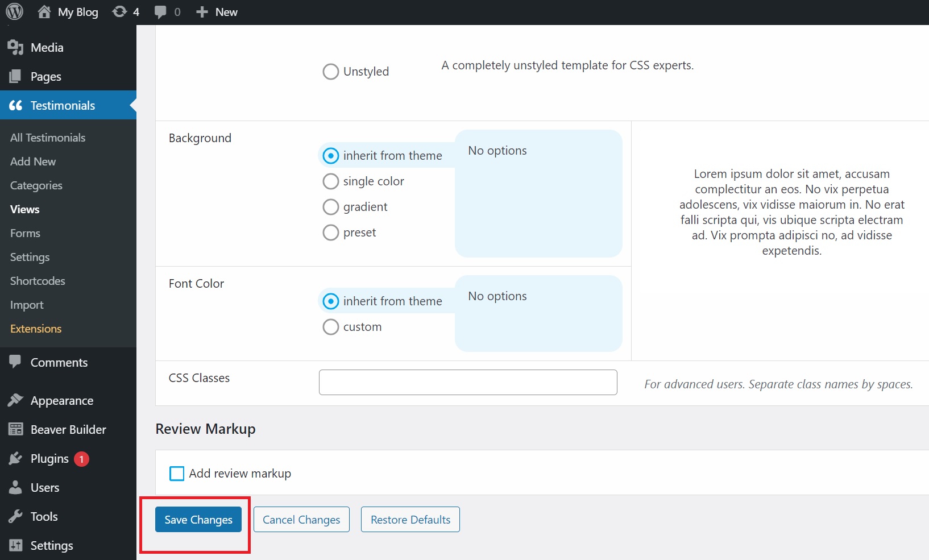Open the Testimonials menu label

(x=63, y=106)
